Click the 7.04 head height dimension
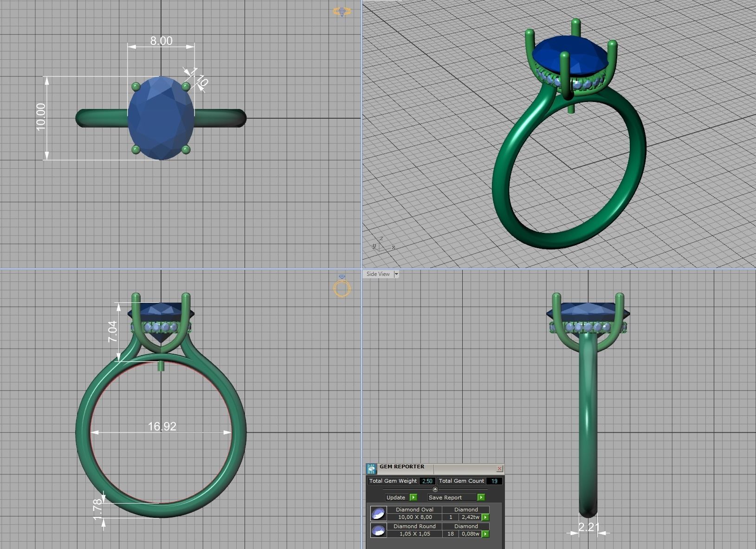This screenshot has height=549, width=756. pyautogui.click(x=113, y=332)
